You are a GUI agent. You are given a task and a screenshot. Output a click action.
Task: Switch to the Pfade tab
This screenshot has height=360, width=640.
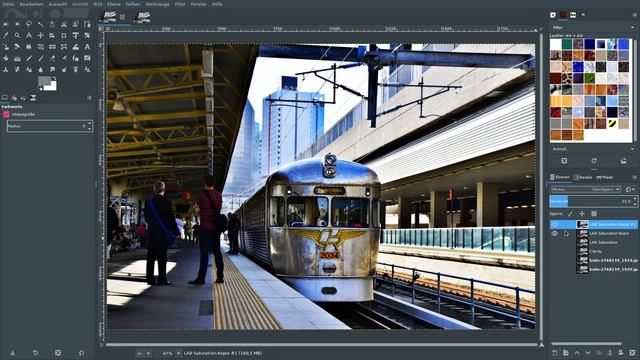click(x=604, y=177)
